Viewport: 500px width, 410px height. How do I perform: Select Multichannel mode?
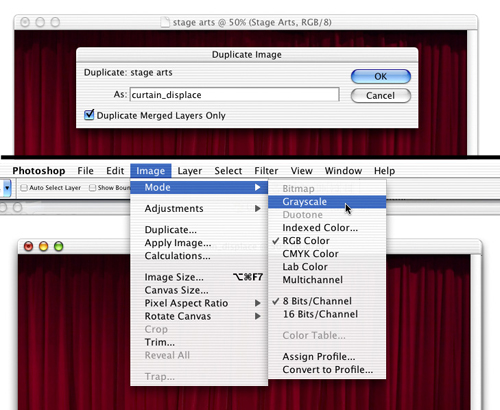(327, 280)
